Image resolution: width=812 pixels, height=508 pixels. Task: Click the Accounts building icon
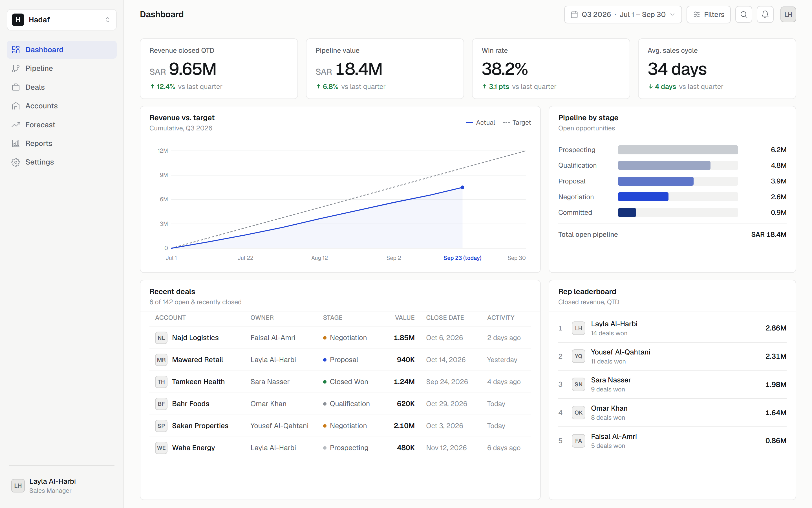(x=16, y=106)
